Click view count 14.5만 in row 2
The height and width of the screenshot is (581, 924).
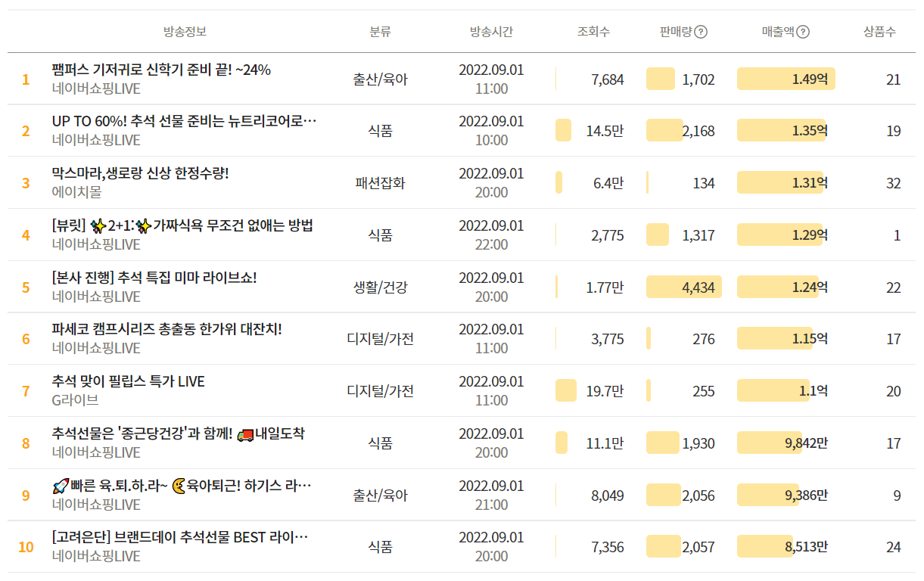605,131
